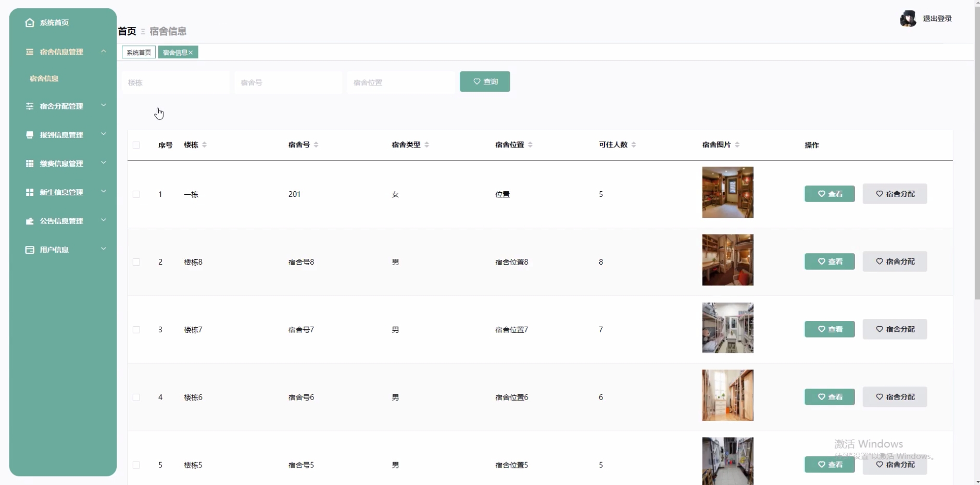Screen dimensions: 980x485
Task: Expand the 用户信息 sidebar menu chevron
Action: click(104, 249)
